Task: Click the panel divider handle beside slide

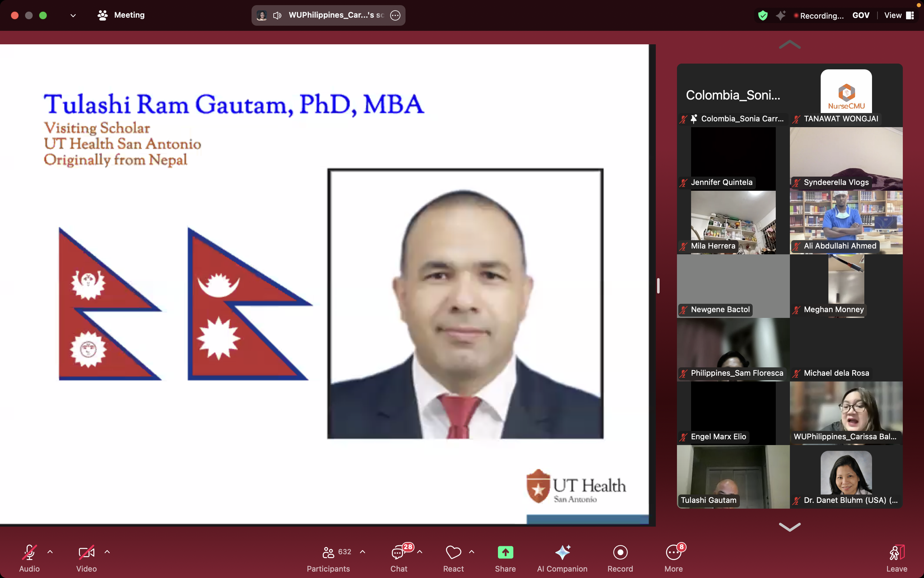Action: pyautogui.click(x=658, y=285)
